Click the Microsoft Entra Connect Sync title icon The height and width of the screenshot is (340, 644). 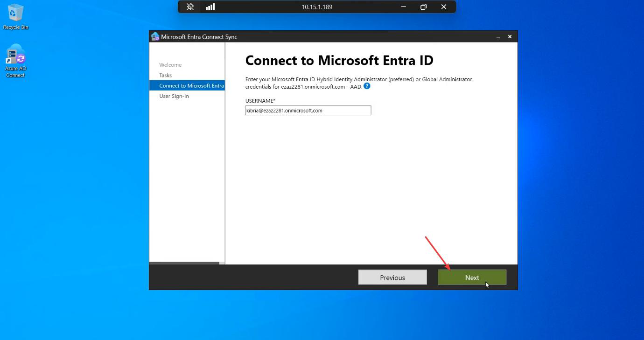(x=155, y=37)
